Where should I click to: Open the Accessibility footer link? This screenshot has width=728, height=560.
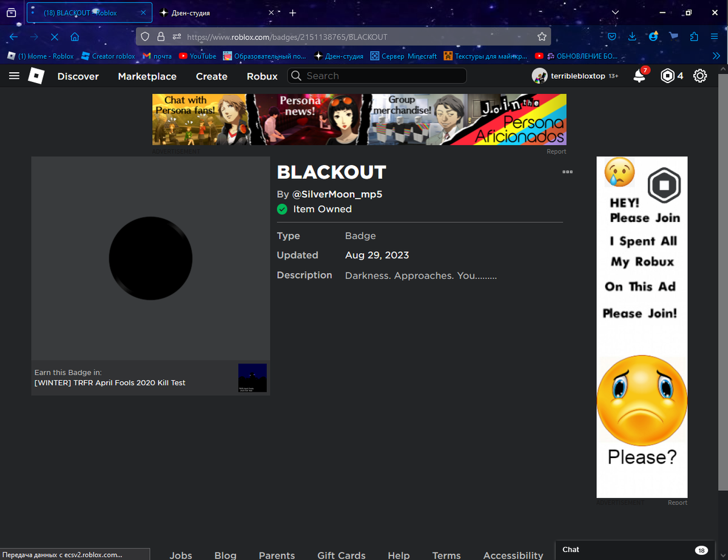point(513,555)
